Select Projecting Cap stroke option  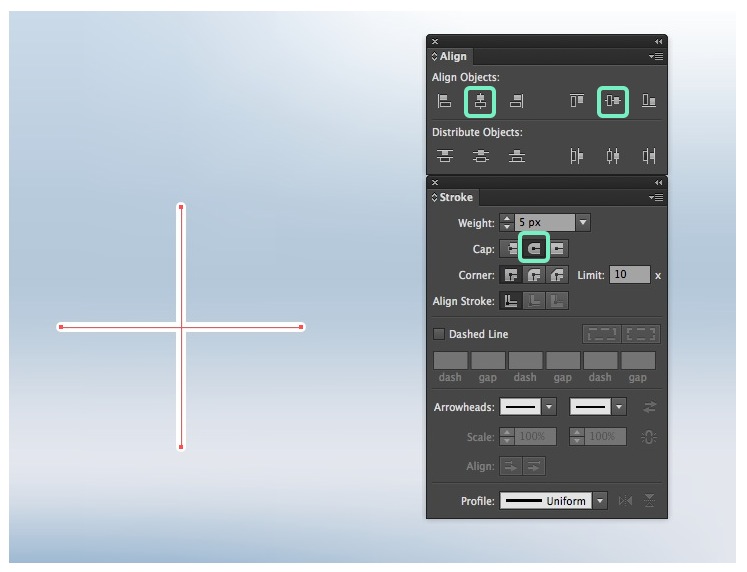557,249
